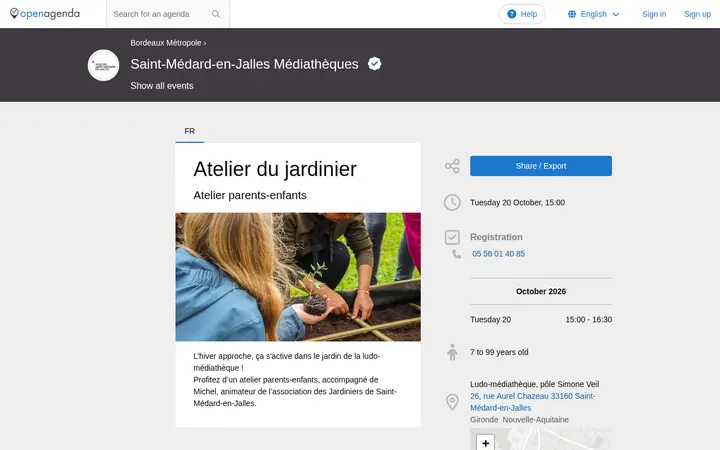Click the gardening event photo
Screen dimensions: 720x450
pyautogui.click(x=298, y=277)
